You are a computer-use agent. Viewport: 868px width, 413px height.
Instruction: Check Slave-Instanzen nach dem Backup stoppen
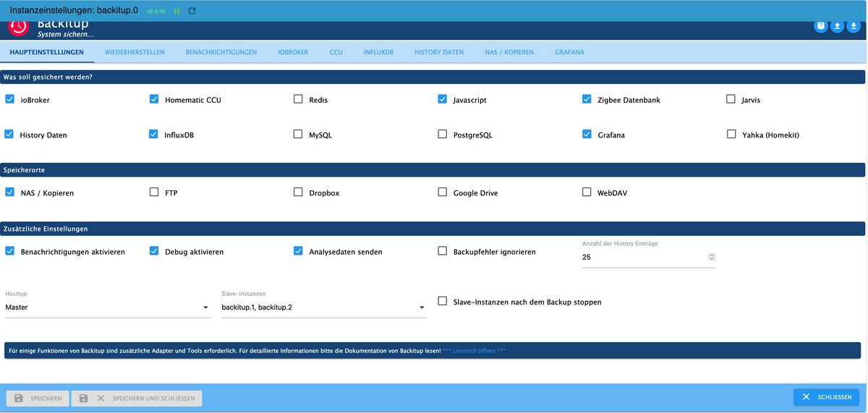coord(443,301)
